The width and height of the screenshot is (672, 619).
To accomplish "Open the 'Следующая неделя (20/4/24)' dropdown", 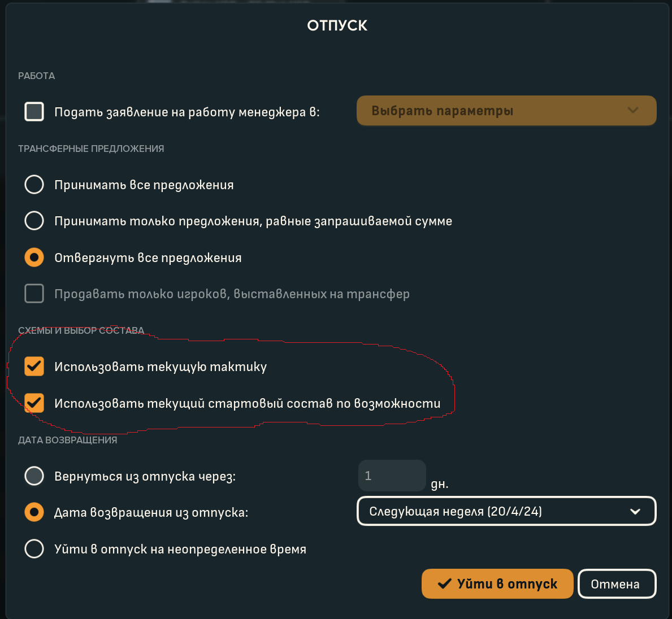I will coord(506,511).
